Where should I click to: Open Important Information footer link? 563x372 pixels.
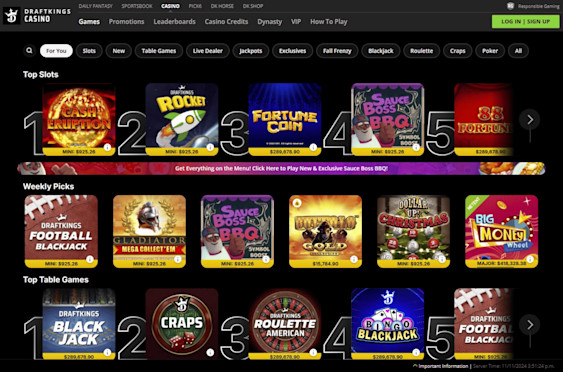tap(443, 366)
